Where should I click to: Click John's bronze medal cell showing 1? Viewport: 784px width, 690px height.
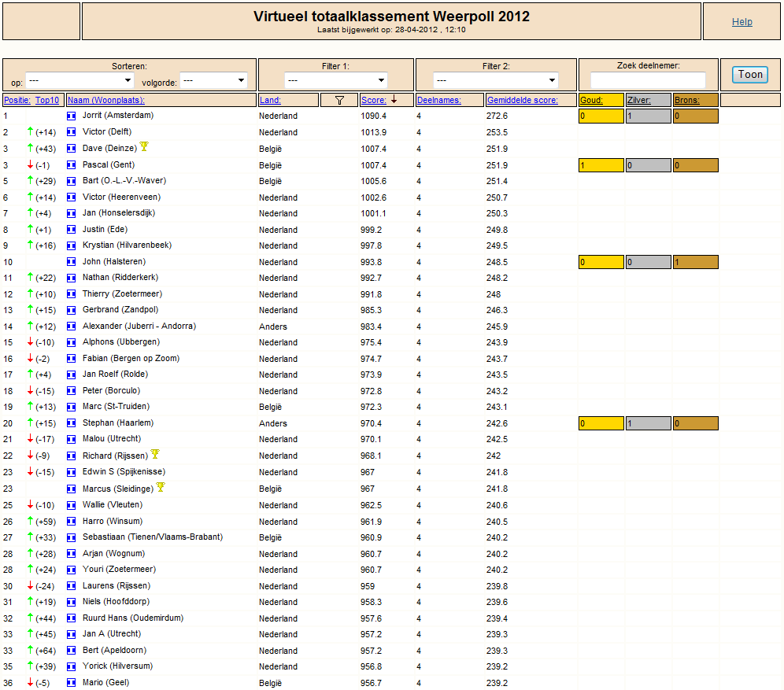point(696,262)
